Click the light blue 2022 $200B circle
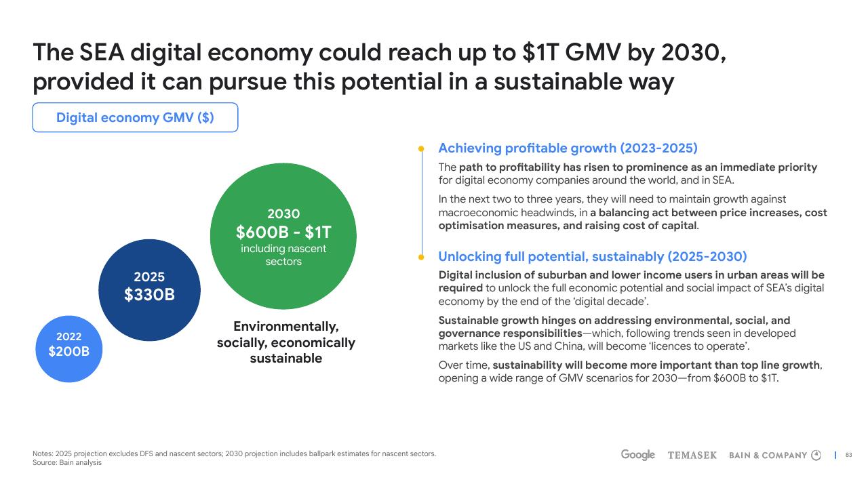The image size is (868, 488). pyautogui.click(x=68, y=348)
